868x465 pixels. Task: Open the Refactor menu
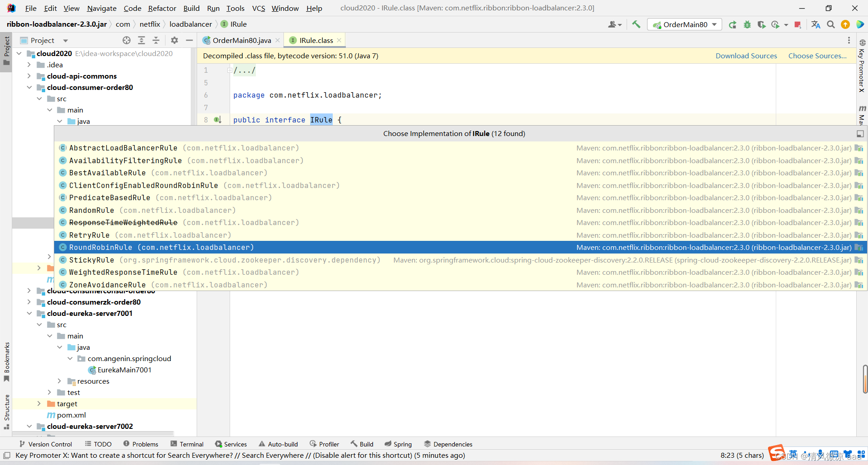[x=162, y=8]
